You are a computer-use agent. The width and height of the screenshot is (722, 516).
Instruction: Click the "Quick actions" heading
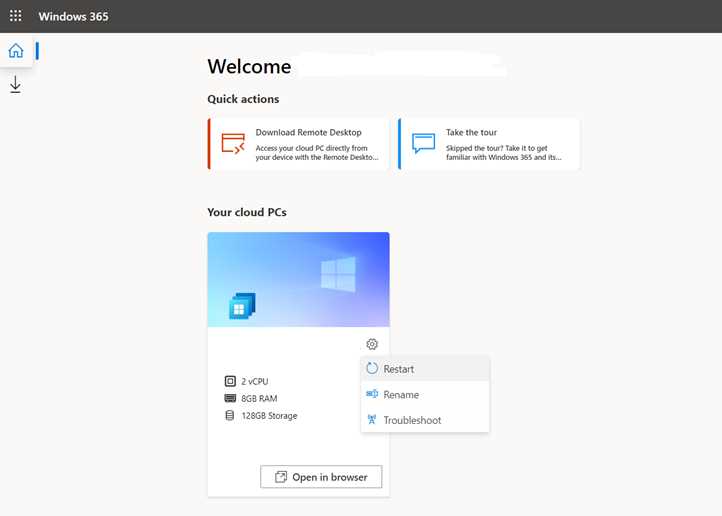[x=243, y=99]
